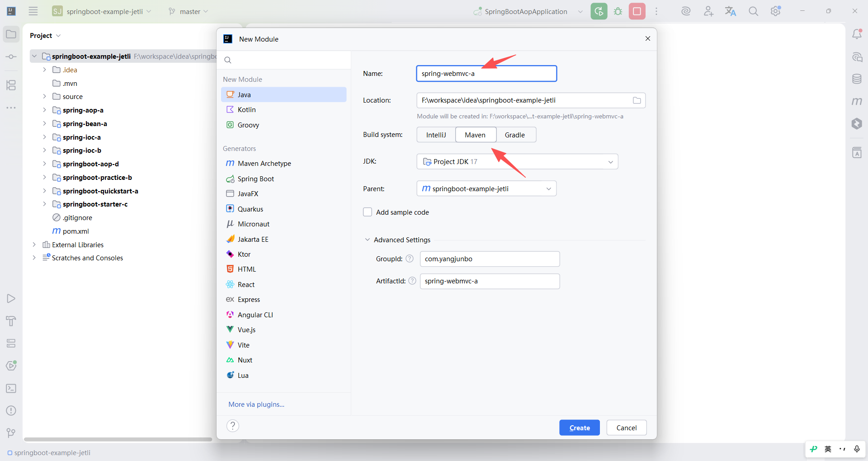Open more run actions menu
The image size is (868, 461).
656,11
